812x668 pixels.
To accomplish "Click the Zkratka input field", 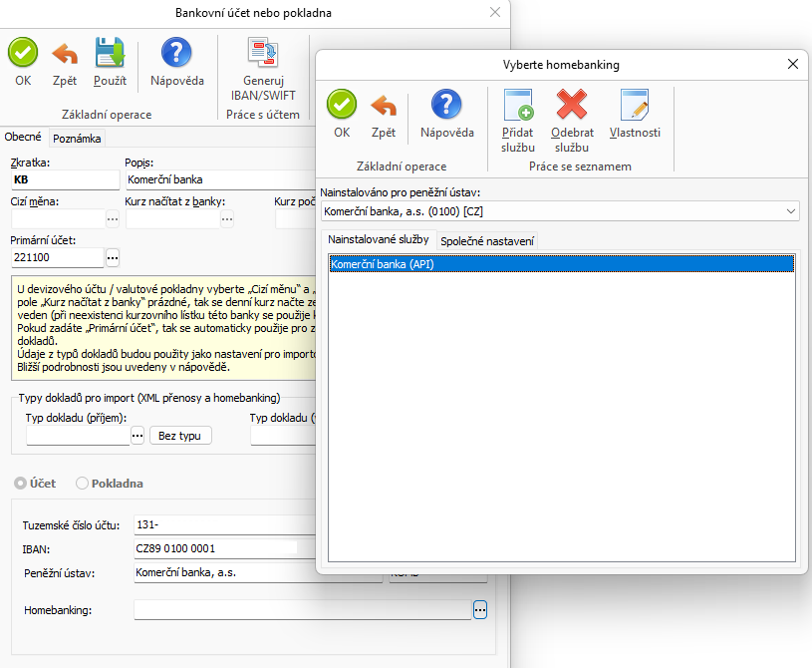I will pos(65,179).
